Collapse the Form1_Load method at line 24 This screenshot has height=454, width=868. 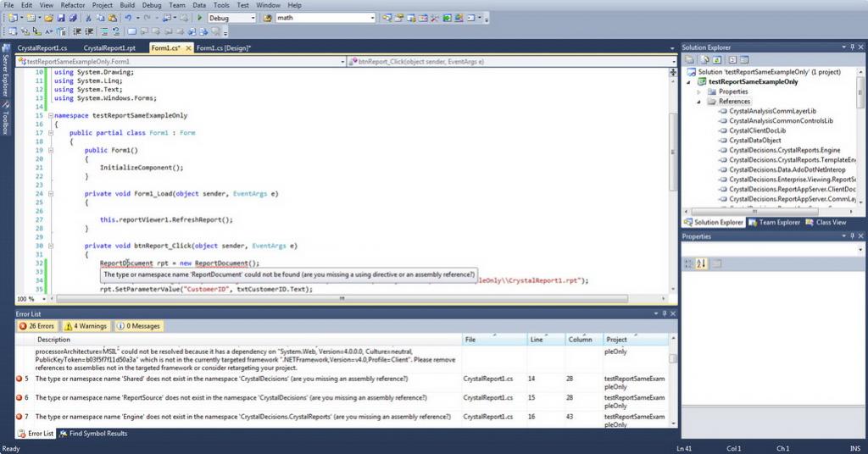coord(50,194)
